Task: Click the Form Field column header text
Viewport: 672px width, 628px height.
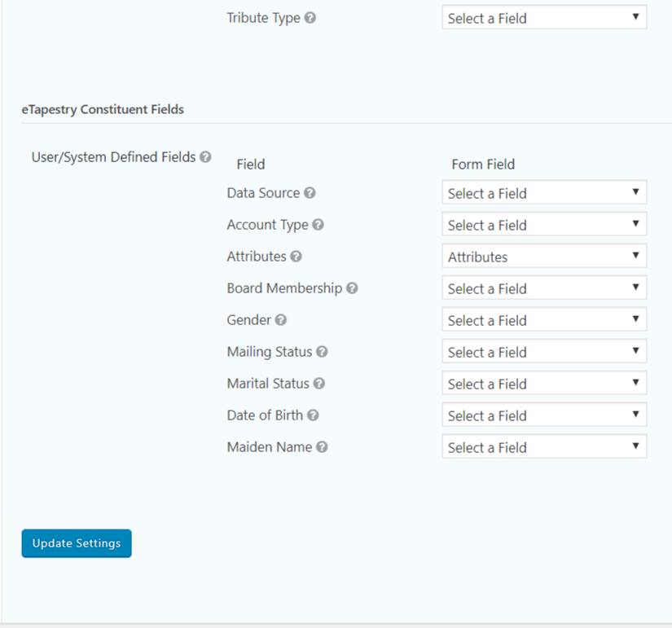Action: (483, 165)
